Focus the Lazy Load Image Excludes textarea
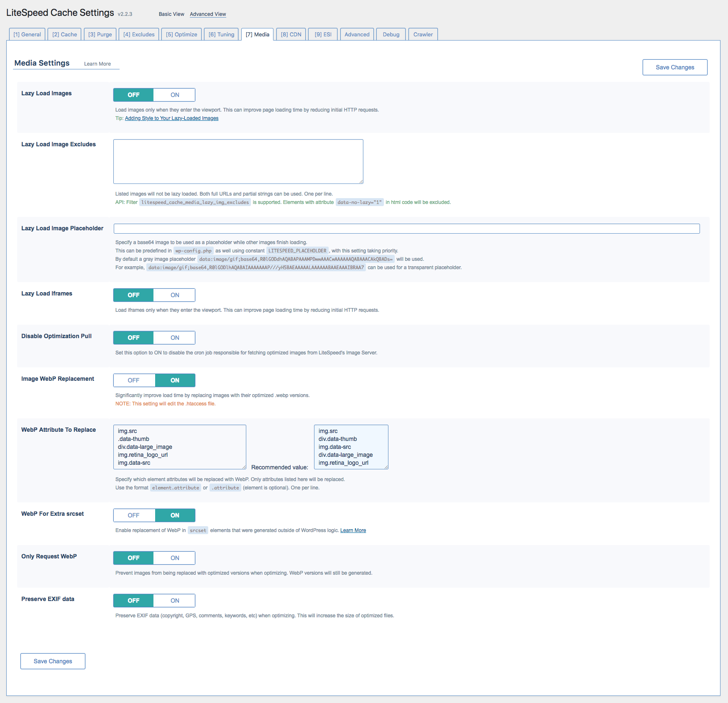728x703 pixels. click(238, 161)
